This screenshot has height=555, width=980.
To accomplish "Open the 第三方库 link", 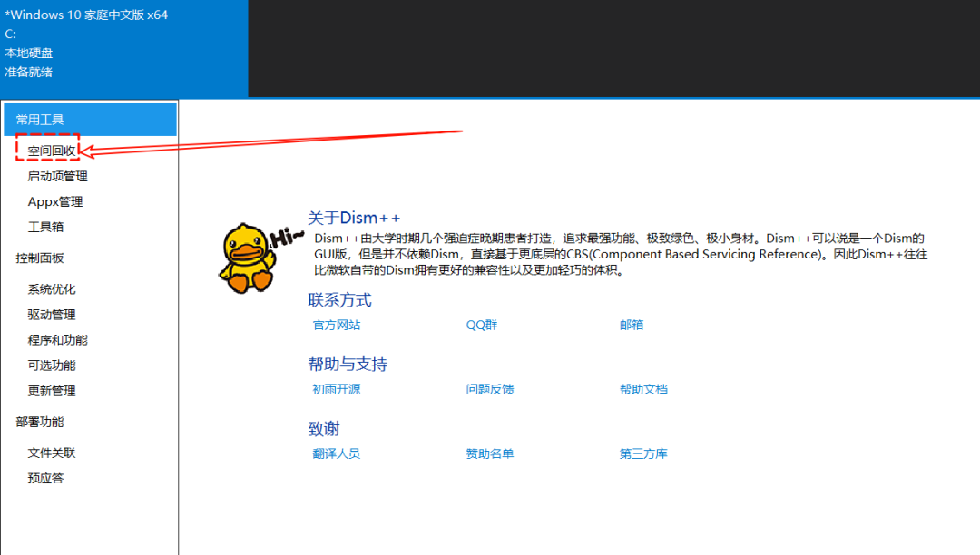I will 643,453.
